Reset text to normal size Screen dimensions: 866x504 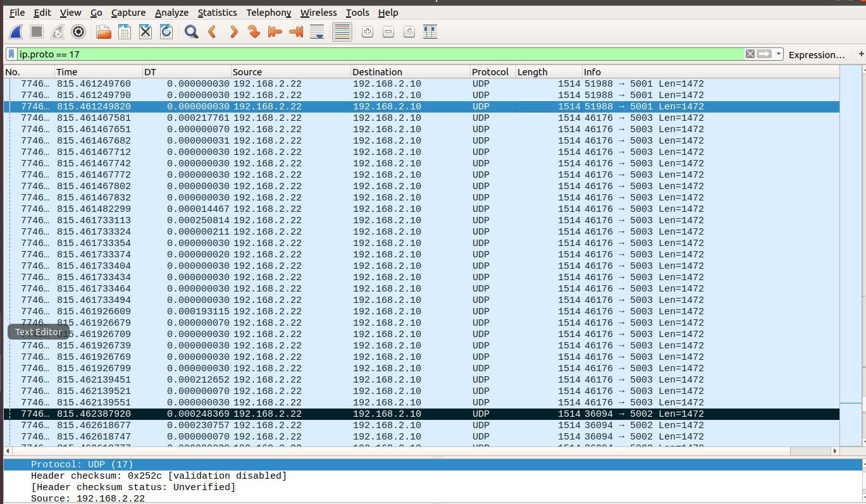click(x=409, y=32)
